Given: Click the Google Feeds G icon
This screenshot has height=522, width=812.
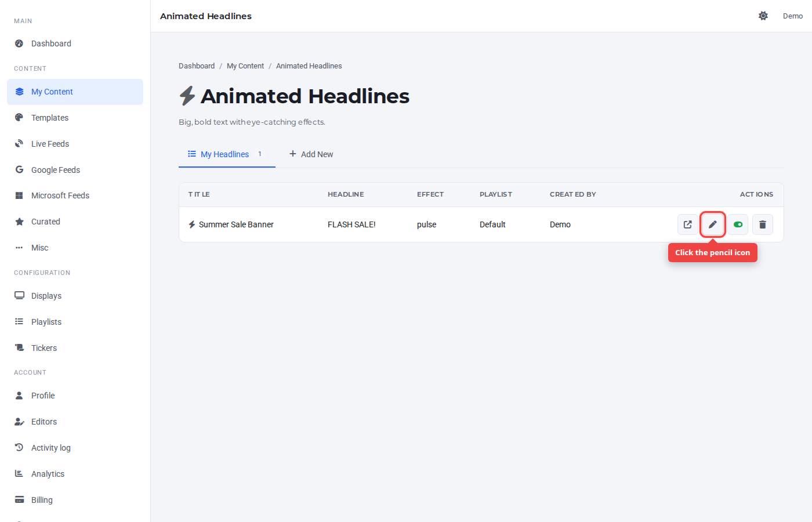Looking at the screenshot, I should pos(19,169).
